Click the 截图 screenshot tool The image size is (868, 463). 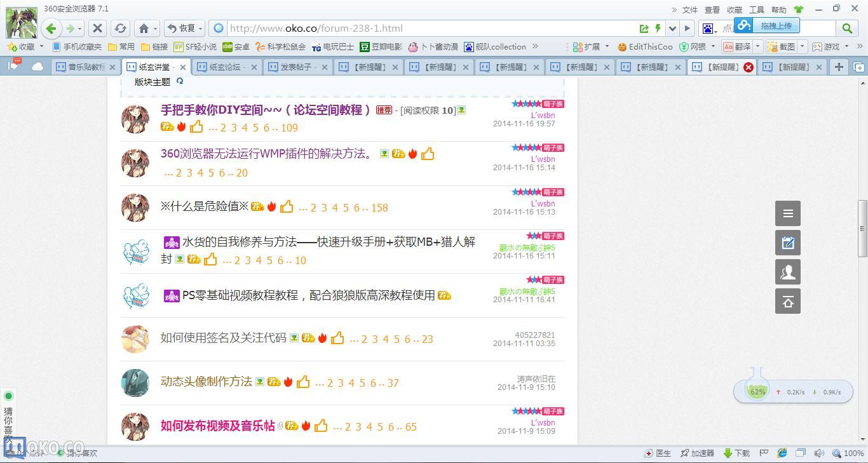coord(782,46)
